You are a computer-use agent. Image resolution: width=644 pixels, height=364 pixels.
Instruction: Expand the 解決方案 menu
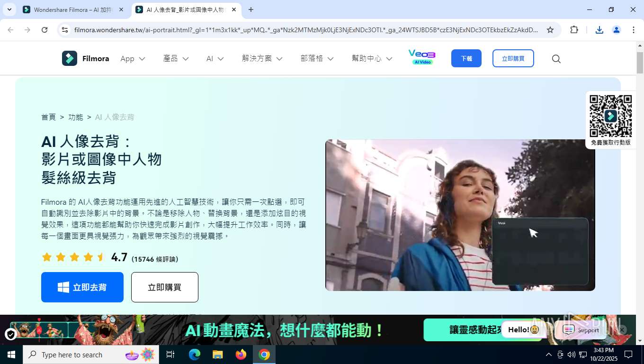coord(262,59)
